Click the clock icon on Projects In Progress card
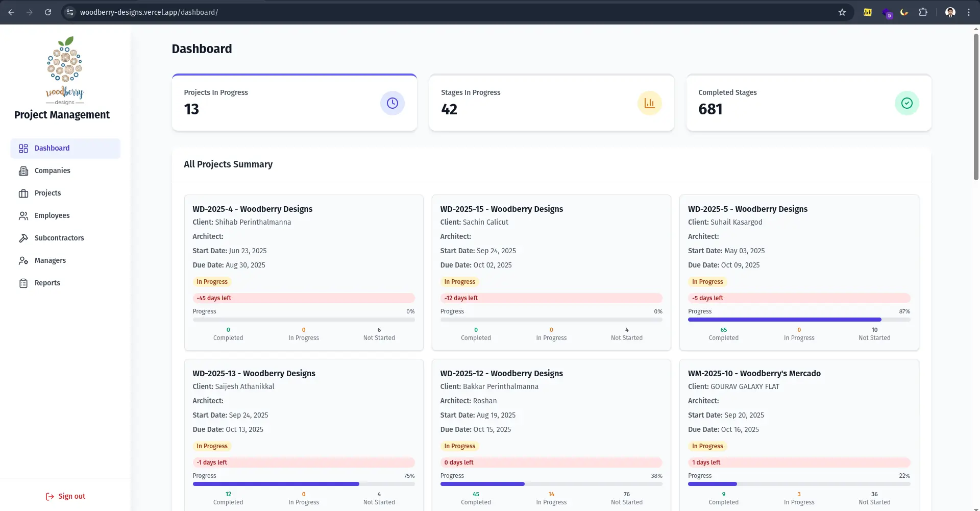 392,103
